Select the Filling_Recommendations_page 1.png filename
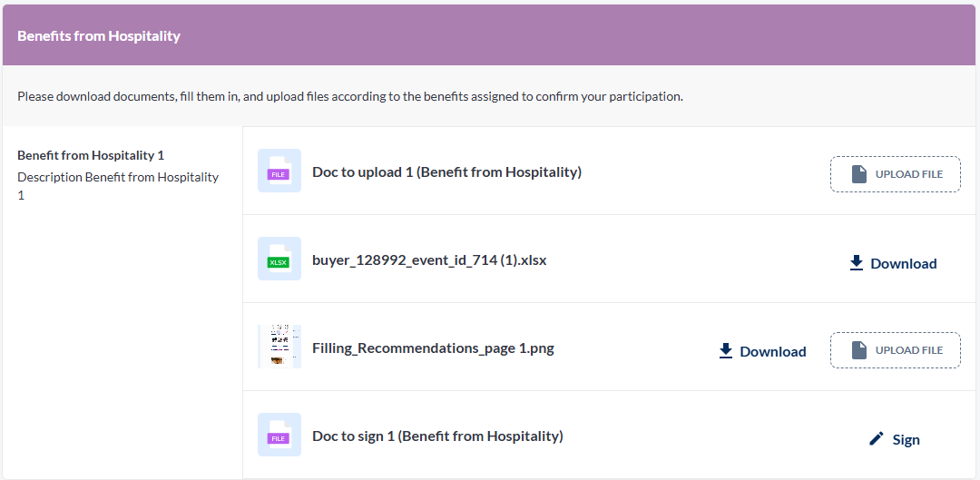980x480 pixels. coord(433,348)
